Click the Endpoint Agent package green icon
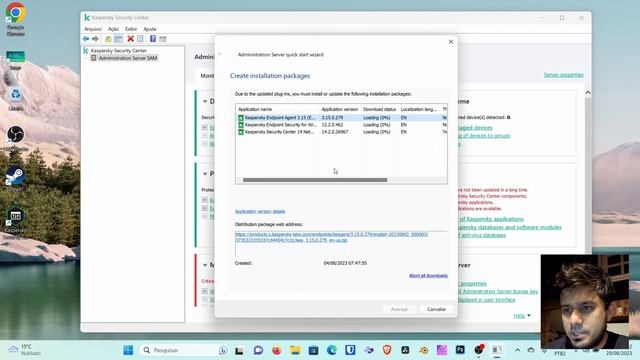This screenshot has height=360, width=640. (x=241, y=118)
